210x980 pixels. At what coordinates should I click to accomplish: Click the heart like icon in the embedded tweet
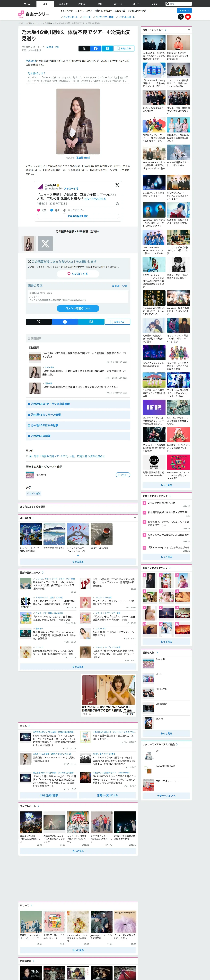pos(38,210)
